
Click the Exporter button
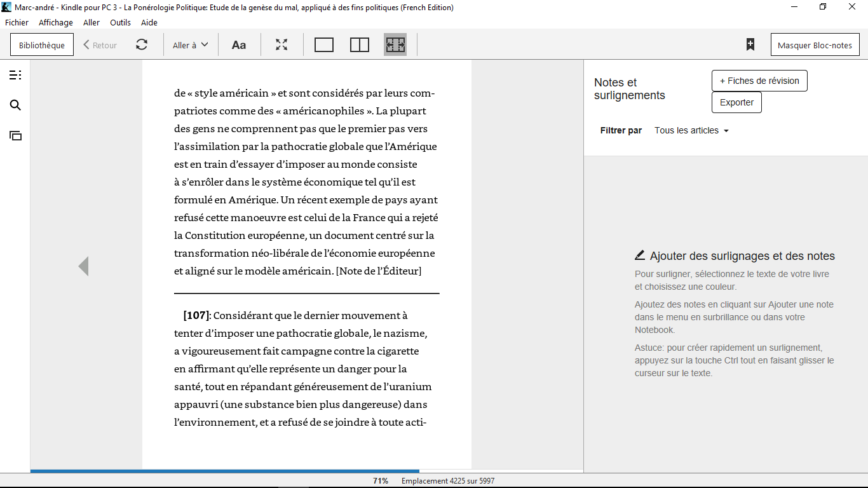tap(736, 102)
